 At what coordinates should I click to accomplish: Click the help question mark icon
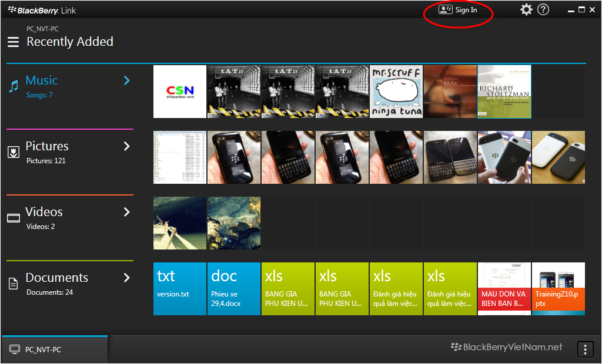[543, 10]
